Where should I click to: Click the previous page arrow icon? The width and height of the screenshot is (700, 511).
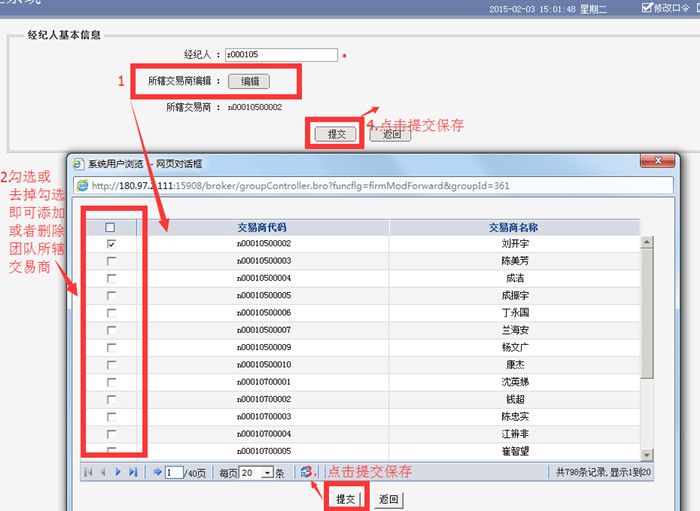(103, 472)
